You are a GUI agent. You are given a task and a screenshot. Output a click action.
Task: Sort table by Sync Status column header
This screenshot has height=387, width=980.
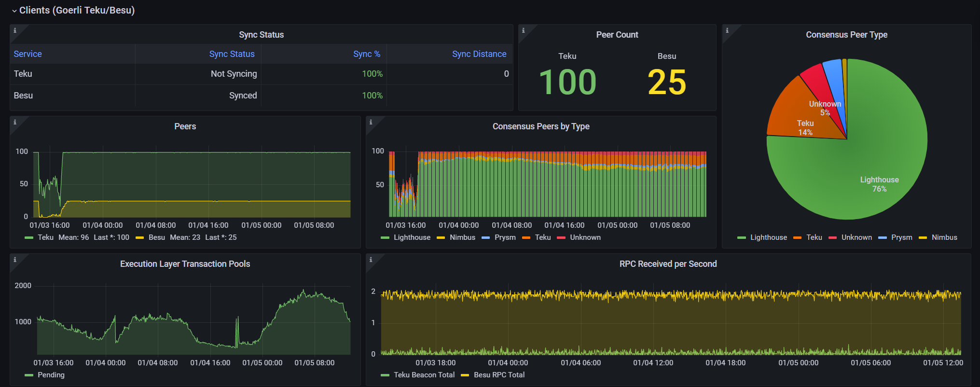tap(232, 54)
